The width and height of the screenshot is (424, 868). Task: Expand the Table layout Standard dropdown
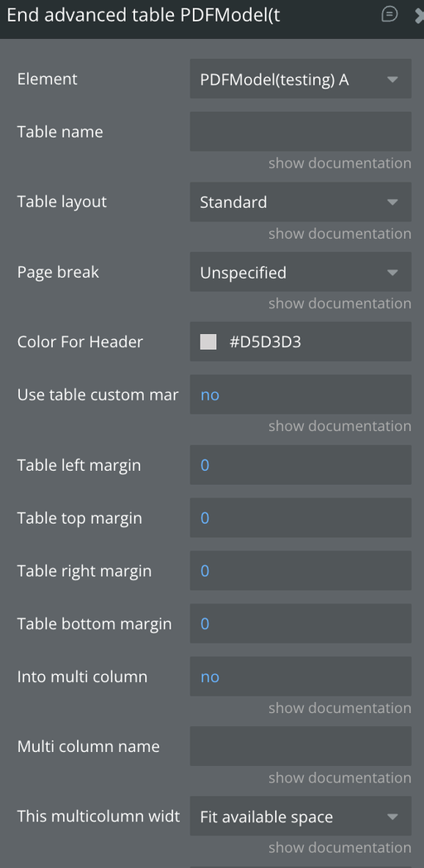[x=301, y=202]
